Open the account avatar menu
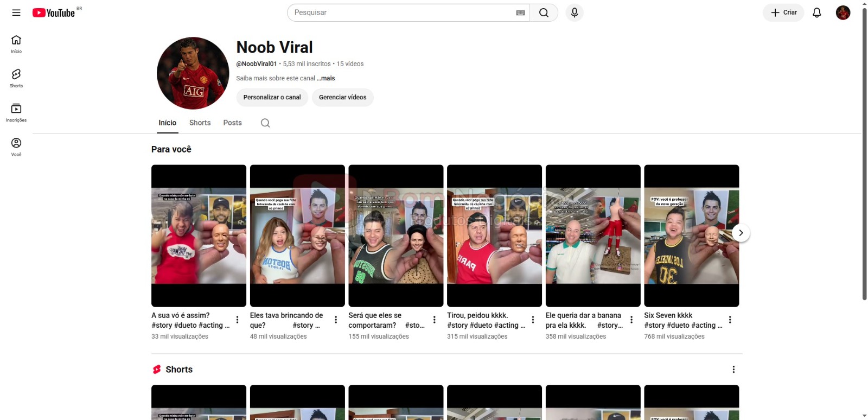 [843, 12]
